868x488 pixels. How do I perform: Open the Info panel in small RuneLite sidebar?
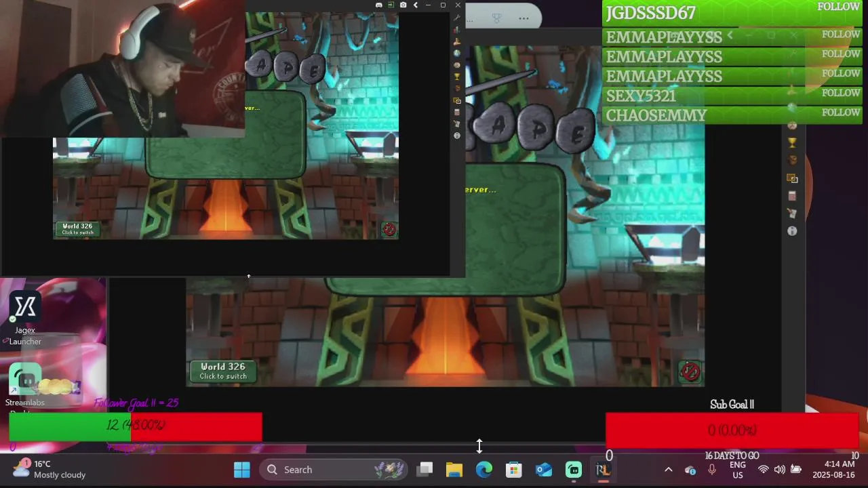click(x=456, y=136)
